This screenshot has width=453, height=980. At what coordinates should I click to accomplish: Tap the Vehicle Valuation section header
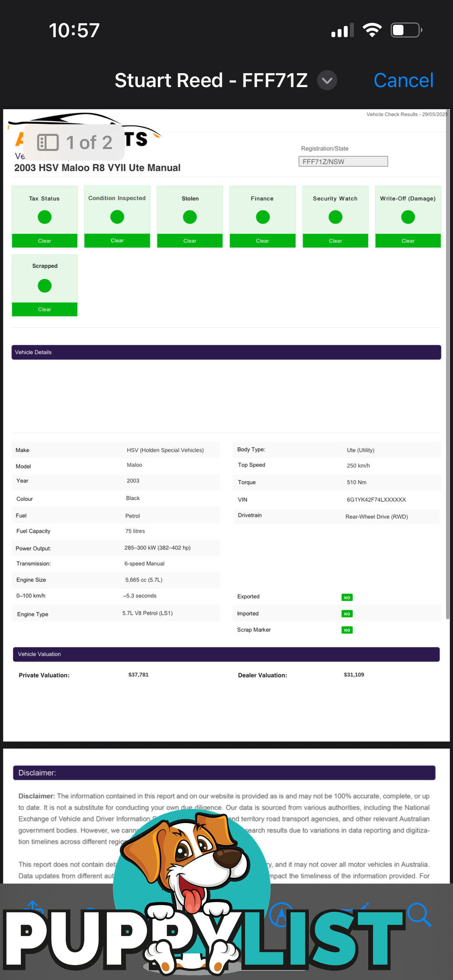(x=226, y=654)
